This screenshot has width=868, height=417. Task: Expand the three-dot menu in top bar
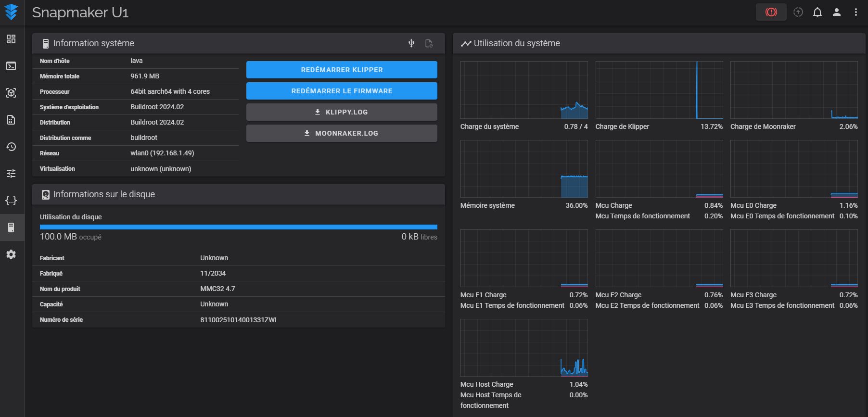pos(855,13)
